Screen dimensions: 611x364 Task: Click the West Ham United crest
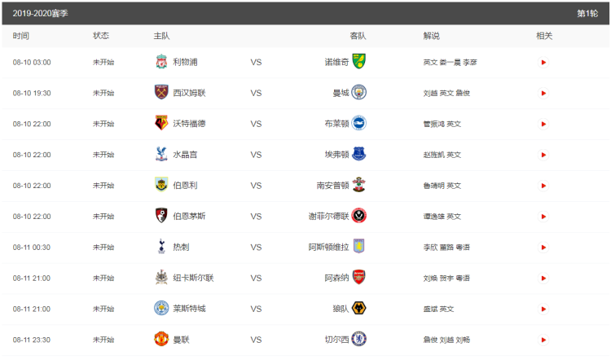click(x=160, y=93)
